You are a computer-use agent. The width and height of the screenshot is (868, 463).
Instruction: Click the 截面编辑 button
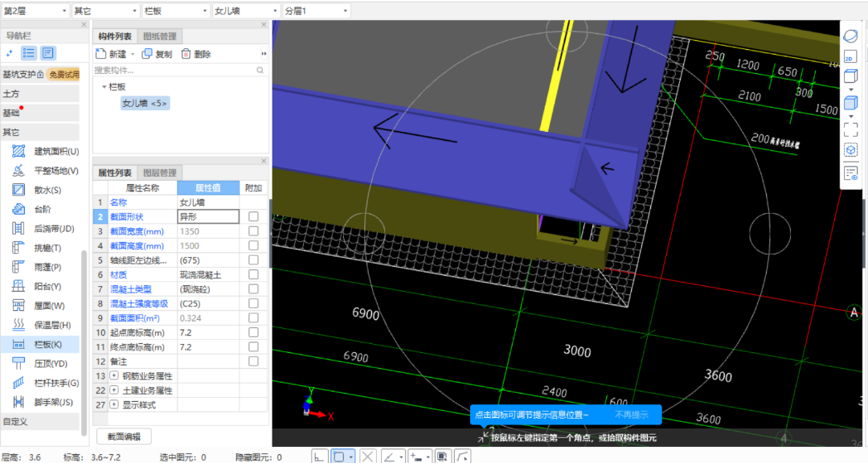point(124,436)
